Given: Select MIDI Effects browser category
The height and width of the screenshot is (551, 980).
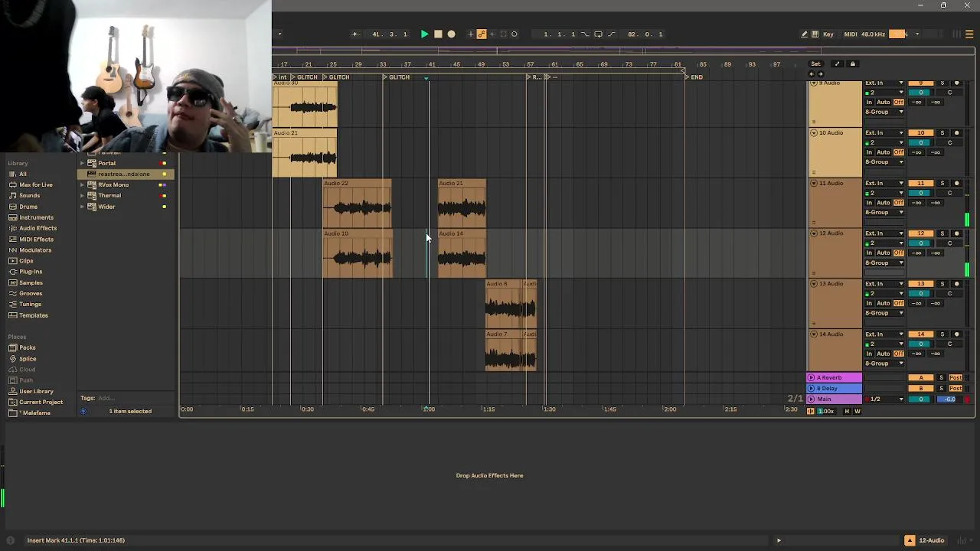Looking at the screenshot, I should (36, 240).
